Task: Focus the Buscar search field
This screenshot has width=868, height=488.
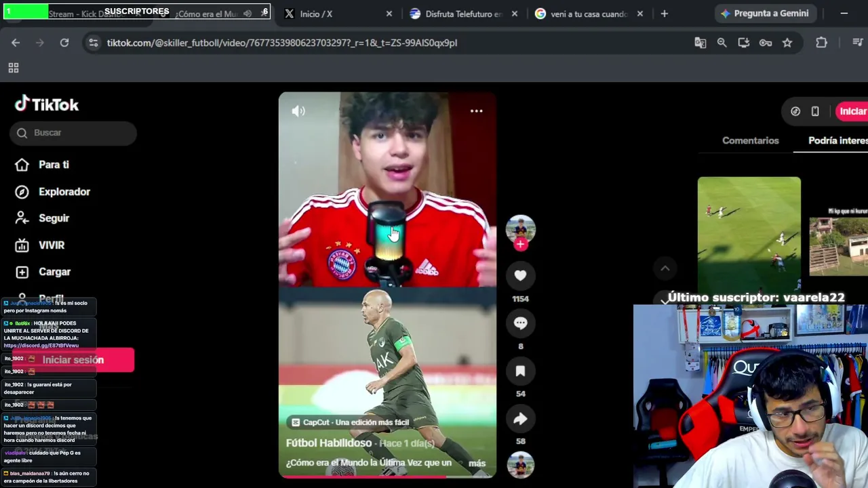Action: point(73,133)
